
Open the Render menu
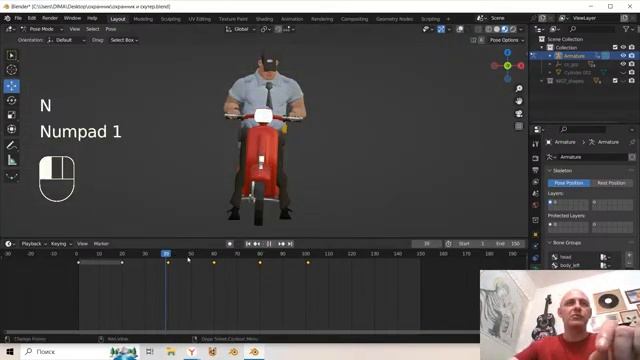point(50,18)
